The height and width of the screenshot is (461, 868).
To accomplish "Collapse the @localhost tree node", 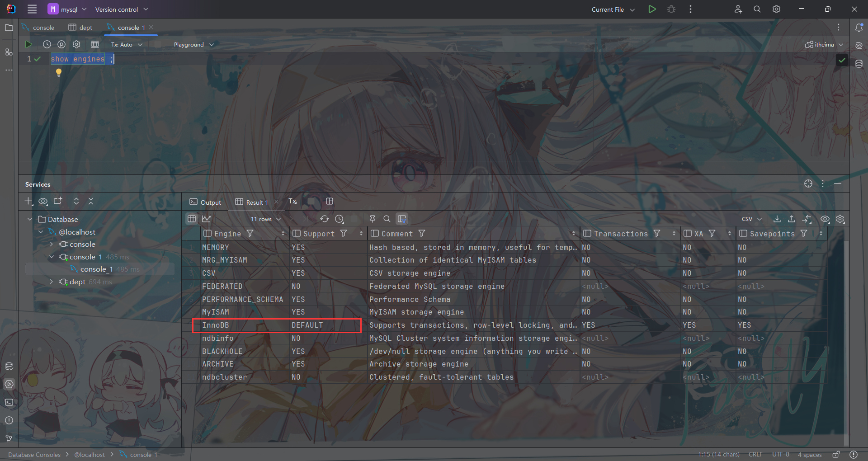I will (41, 232).
